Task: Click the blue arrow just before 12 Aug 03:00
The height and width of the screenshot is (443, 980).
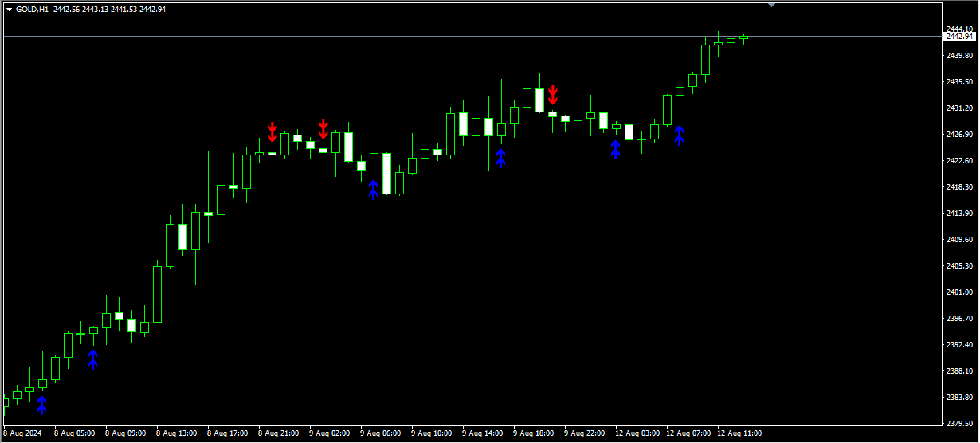Action: (x=616, y=149)
